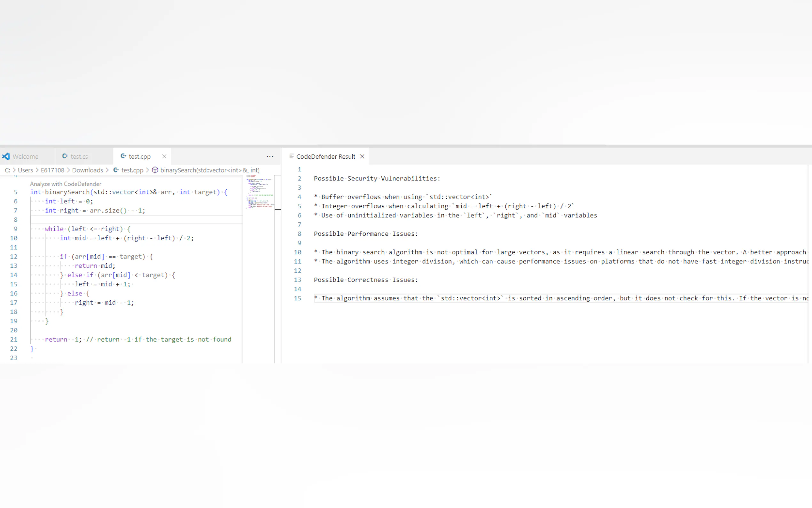Click the binarySearch symbol cube icon in breadcrumb
The image size is (812, 508).
point(155,170)
